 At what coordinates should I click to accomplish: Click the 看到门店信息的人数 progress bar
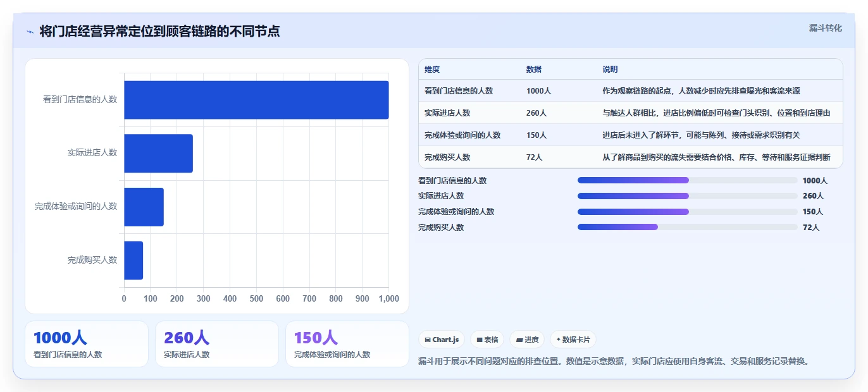point(688,180)
